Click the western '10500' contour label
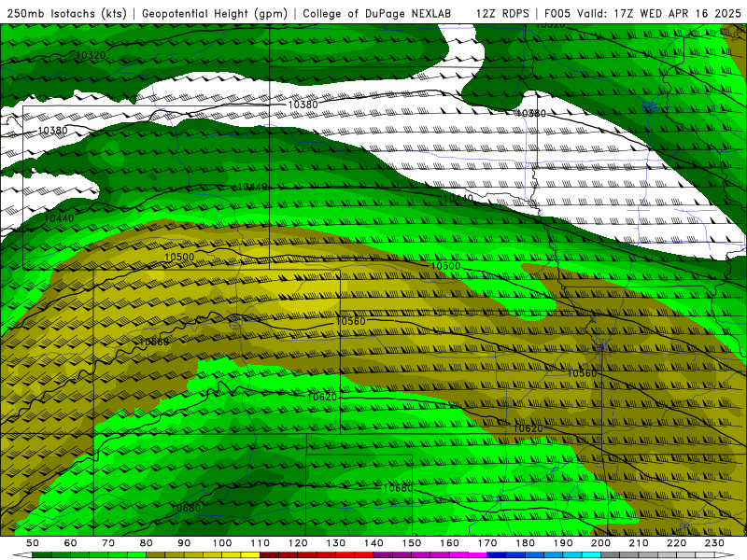Screen dimensions: 747x560 (179, 258)
